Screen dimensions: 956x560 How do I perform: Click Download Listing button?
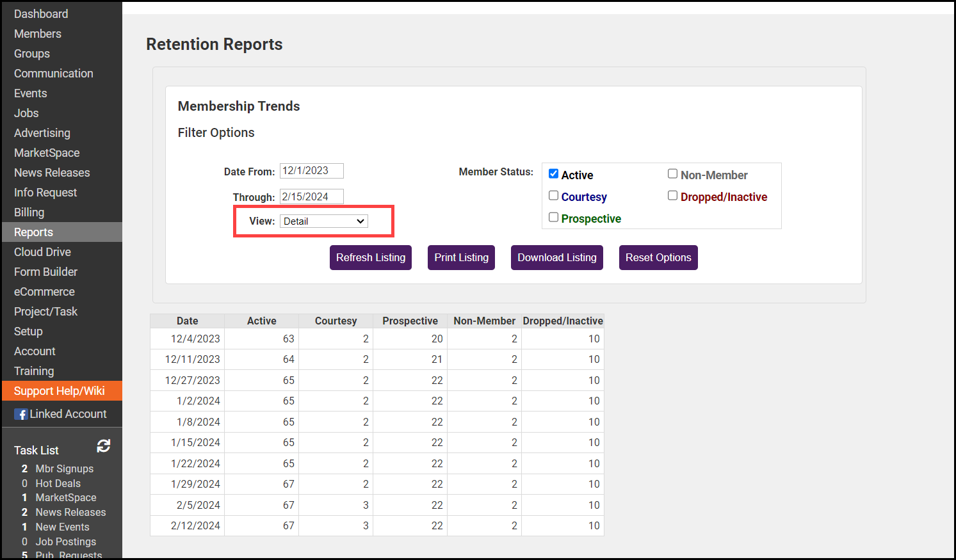pos(556,258)
